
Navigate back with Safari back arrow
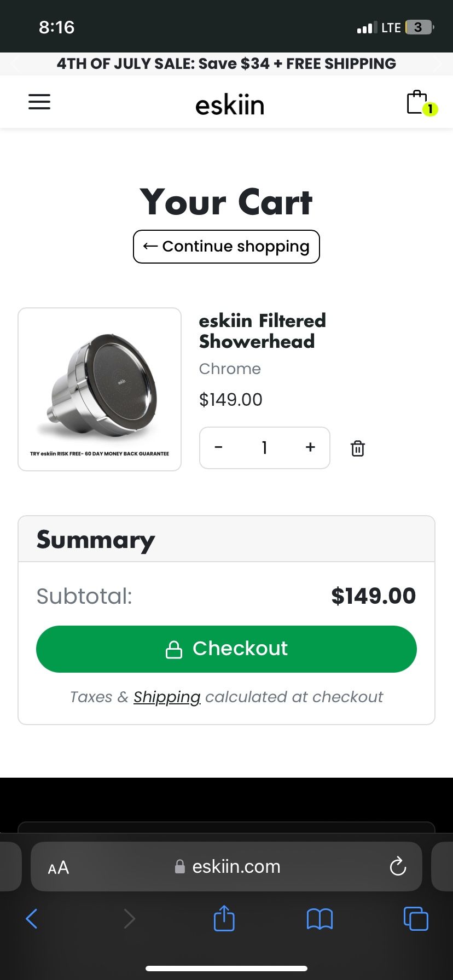click(x=31, y=919)
